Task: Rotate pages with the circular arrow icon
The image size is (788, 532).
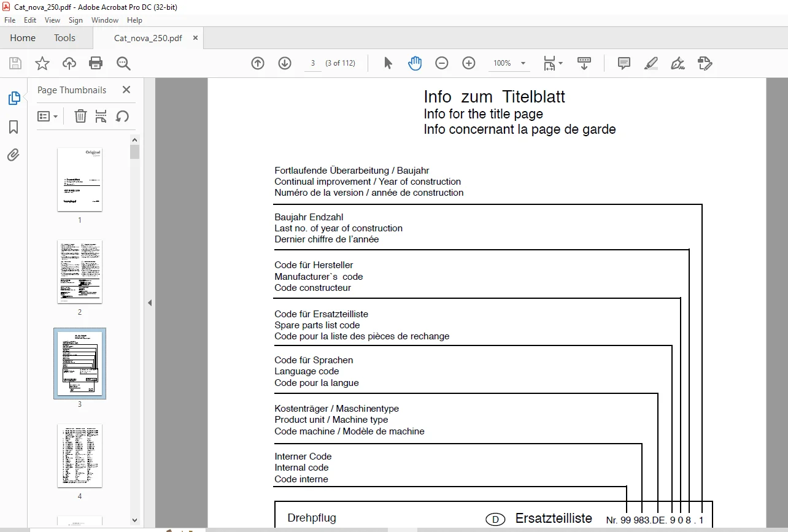Action: pos(123,116)
